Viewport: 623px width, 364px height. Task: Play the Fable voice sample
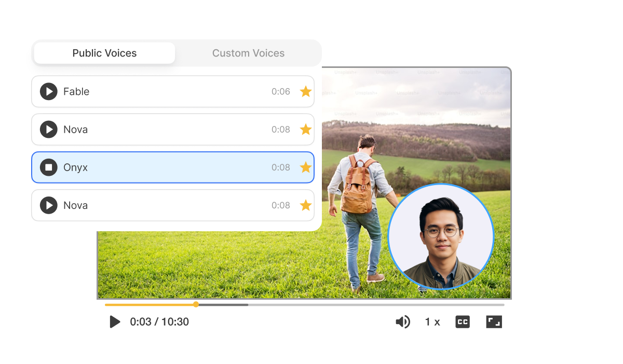pos(48,91)
